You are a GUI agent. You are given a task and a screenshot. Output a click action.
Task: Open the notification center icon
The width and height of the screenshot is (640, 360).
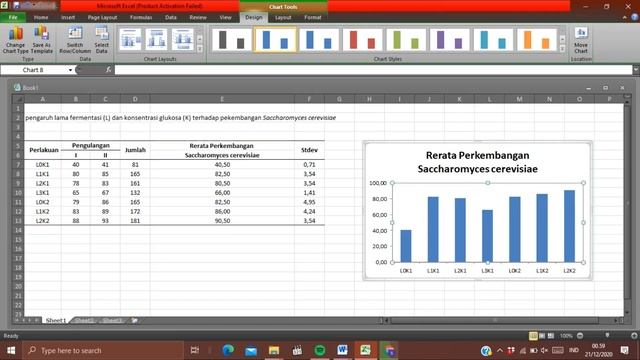[x=624, y=350]
